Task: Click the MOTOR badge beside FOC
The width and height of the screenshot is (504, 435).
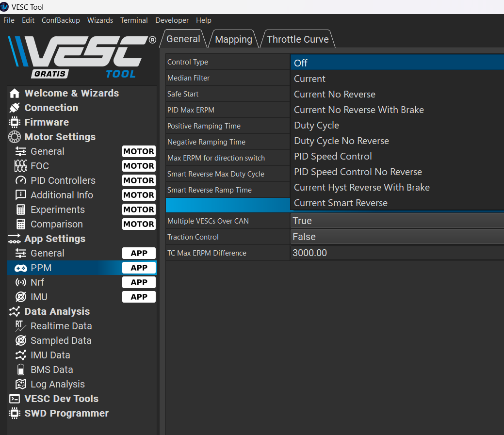Action: [x=139, y=166]
